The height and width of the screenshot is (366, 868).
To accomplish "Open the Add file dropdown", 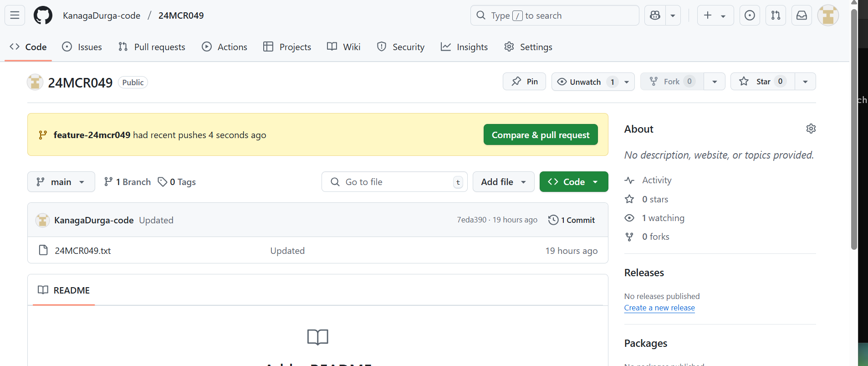I will pos(503,182).
